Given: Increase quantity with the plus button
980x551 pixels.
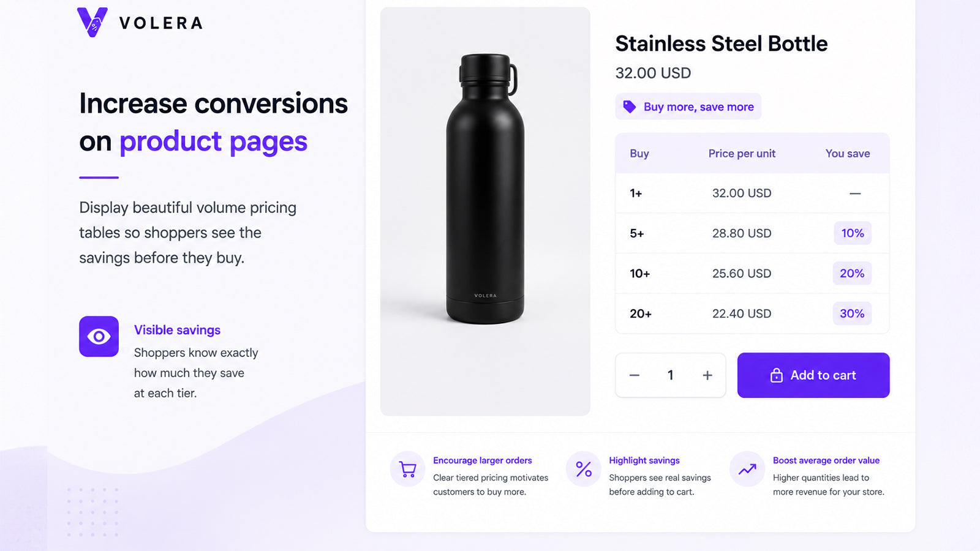Looking at the screenshot, I should pos(707,375).
